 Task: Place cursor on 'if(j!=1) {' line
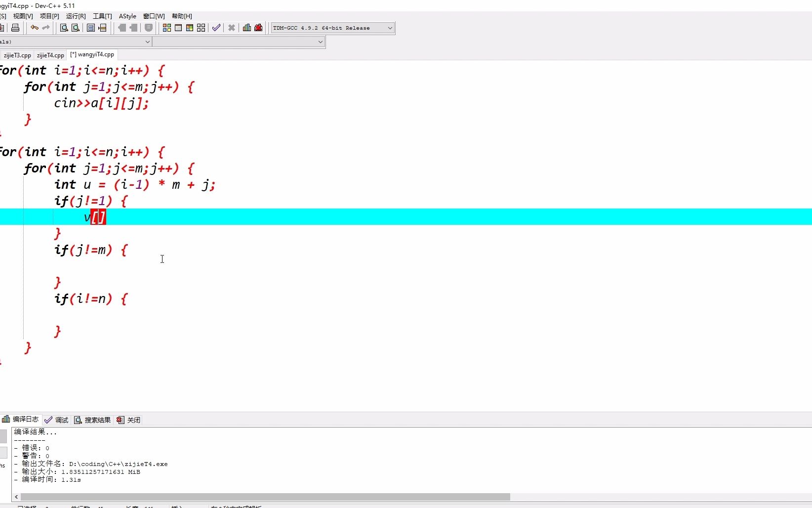(91, 201)
